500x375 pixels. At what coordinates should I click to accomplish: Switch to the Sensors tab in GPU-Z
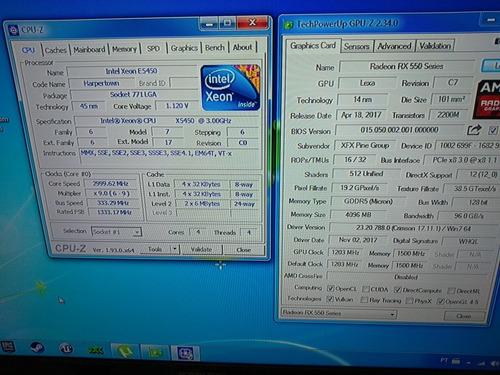click(x=357, y=46)
